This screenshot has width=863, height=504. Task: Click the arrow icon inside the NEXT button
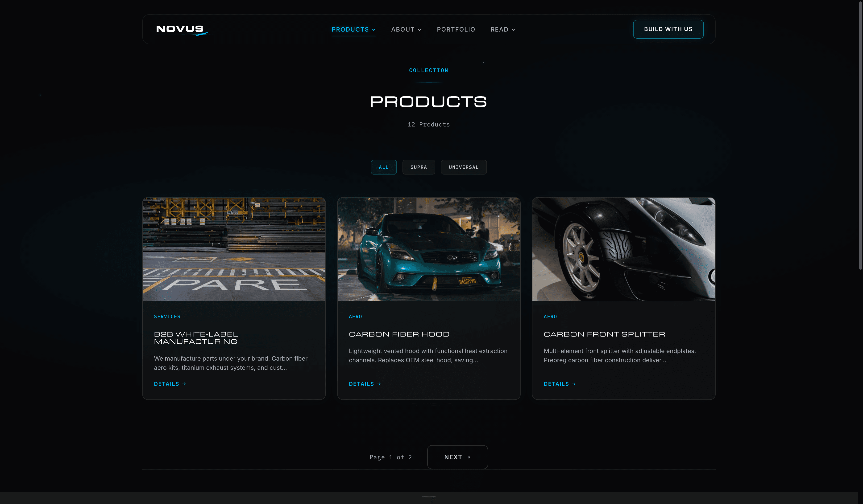(x=468, y=457)
